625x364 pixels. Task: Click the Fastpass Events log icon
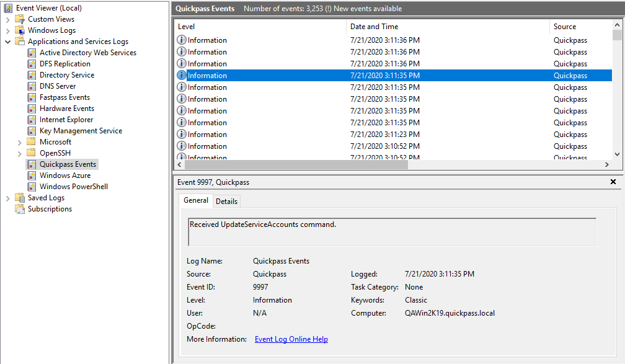tap(32, 97)
